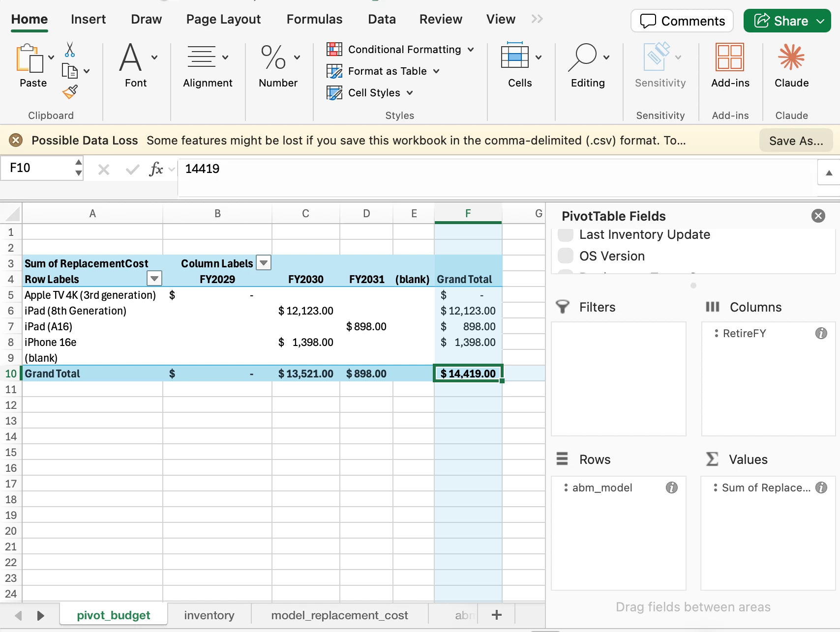Click the Name Box stepper arrows
The image size is (840, 632).
[78, 168]
